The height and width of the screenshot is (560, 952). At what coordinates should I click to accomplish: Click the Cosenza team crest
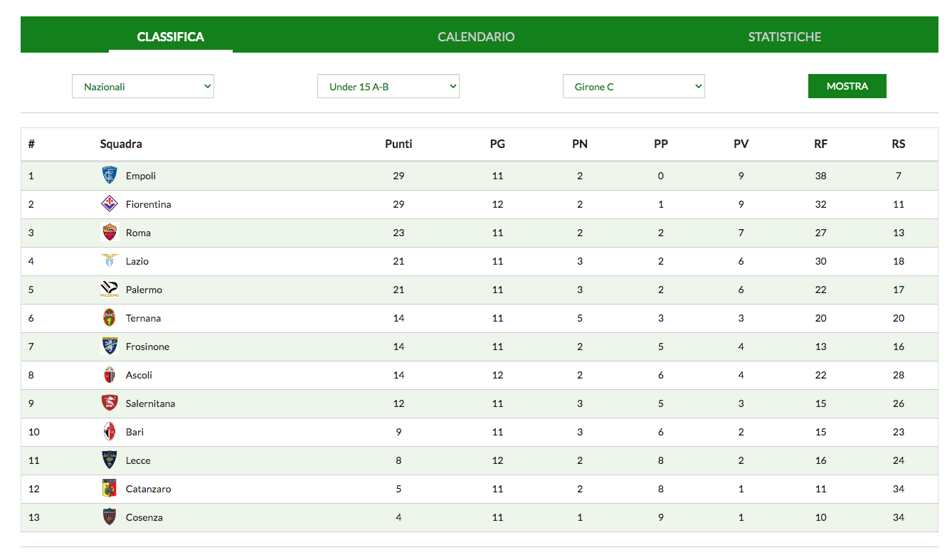pos(110,517)
